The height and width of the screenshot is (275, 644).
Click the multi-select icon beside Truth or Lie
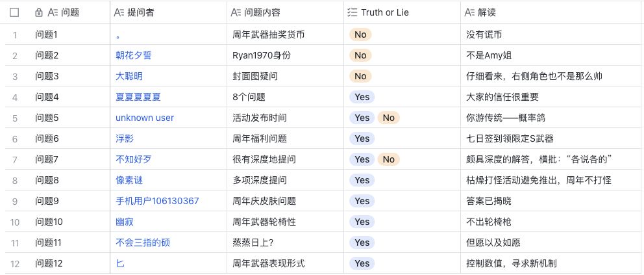click(353, 12)
